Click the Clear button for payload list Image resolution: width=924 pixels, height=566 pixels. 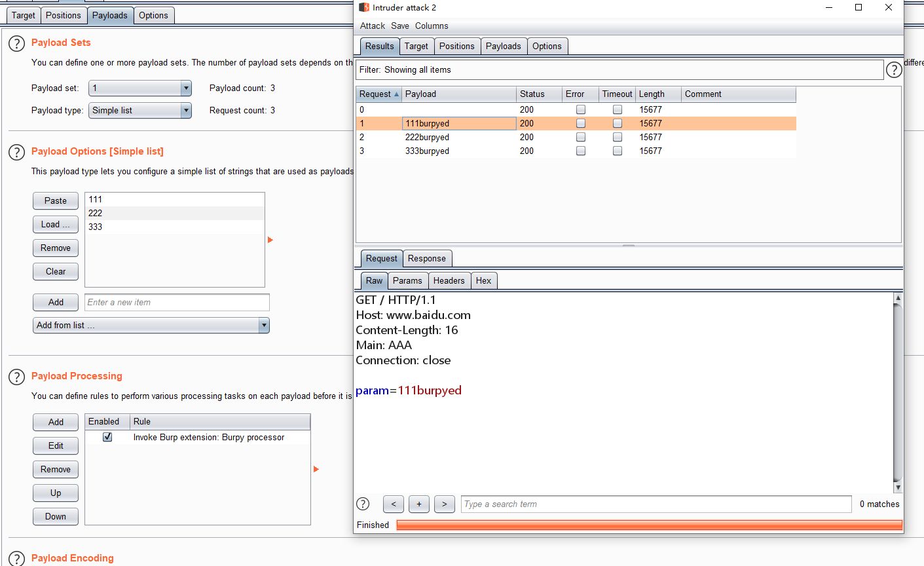56,272
